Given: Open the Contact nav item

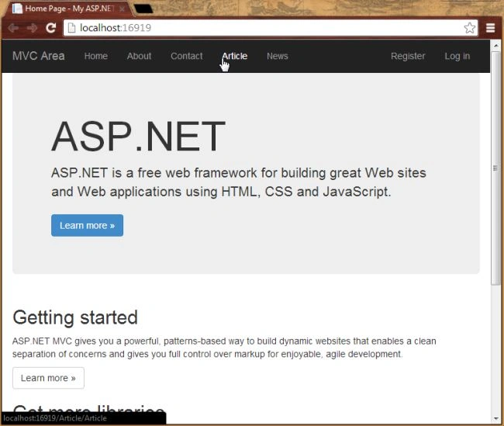Looking at the screenshot, I should pos(186,56).
